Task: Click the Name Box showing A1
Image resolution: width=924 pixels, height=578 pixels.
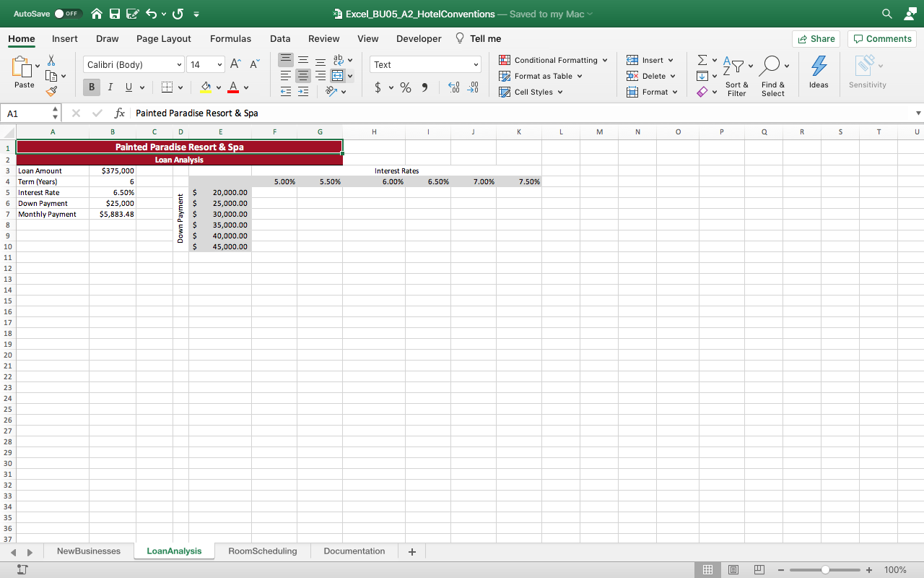Action: (26, 113)
